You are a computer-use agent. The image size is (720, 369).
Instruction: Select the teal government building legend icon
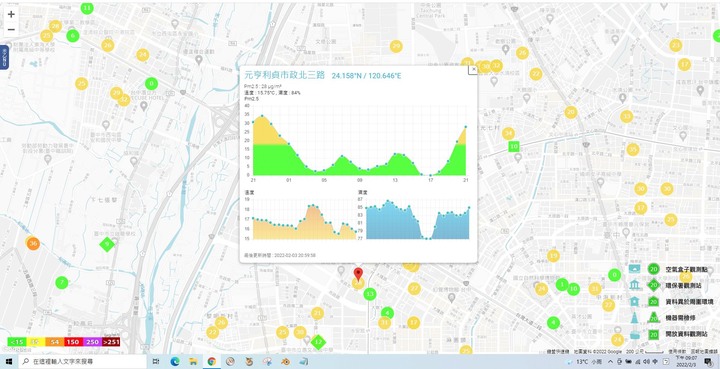click(635, 285)
